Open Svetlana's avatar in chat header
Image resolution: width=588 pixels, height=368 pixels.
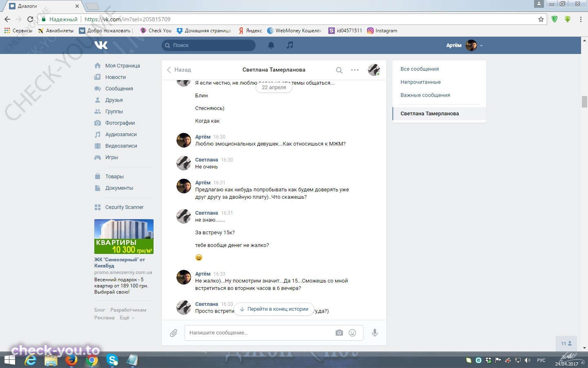pyautogui.click(x=374, y=70)
